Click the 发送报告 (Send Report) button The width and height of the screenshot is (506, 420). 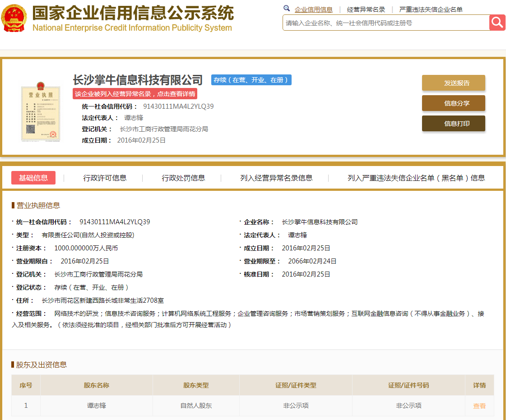(453, 83)
